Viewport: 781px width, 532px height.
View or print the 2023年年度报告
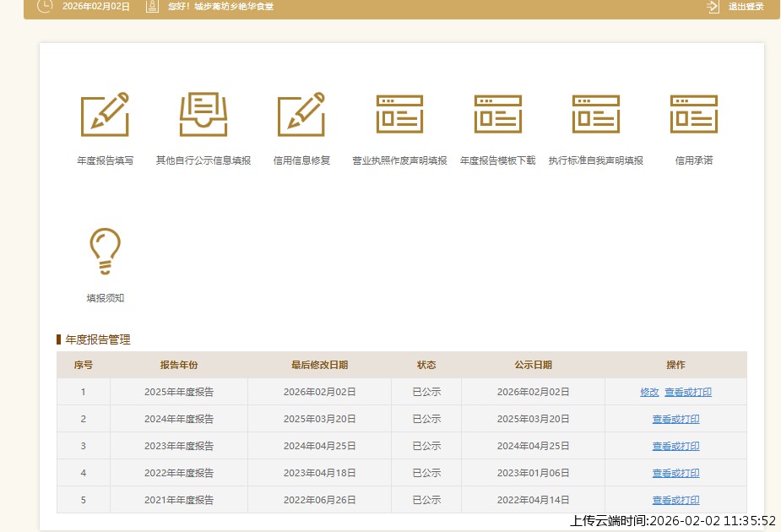click(675, 446)
